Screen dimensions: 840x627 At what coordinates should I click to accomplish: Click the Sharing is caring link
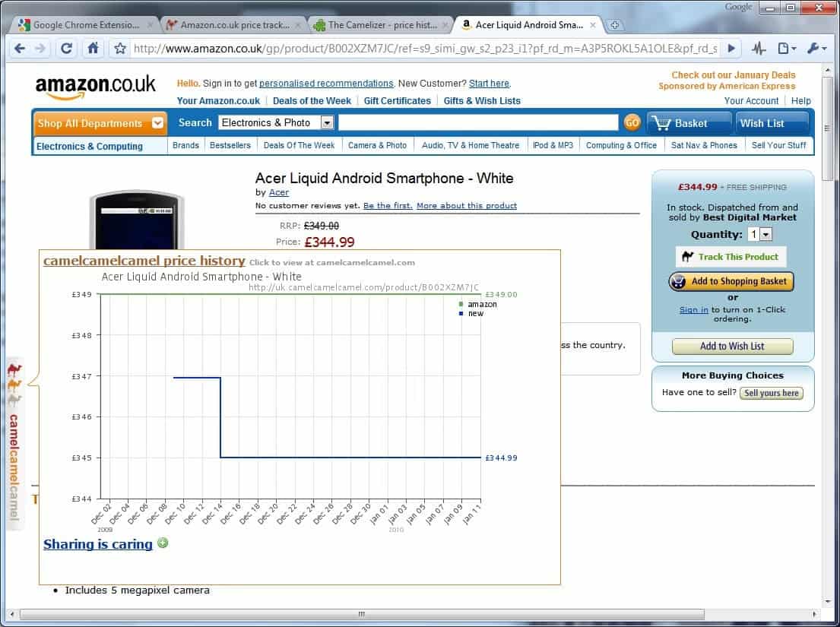point(97,544)
